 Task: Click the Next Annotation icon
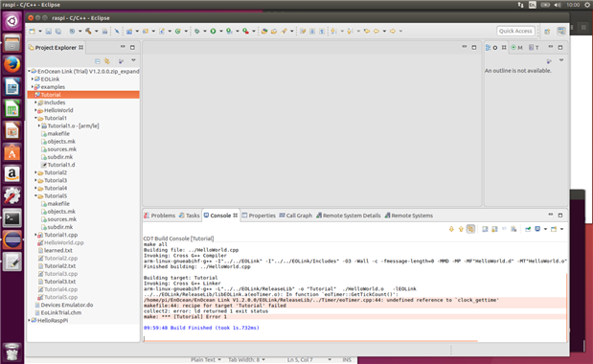(x=333, y=32)
